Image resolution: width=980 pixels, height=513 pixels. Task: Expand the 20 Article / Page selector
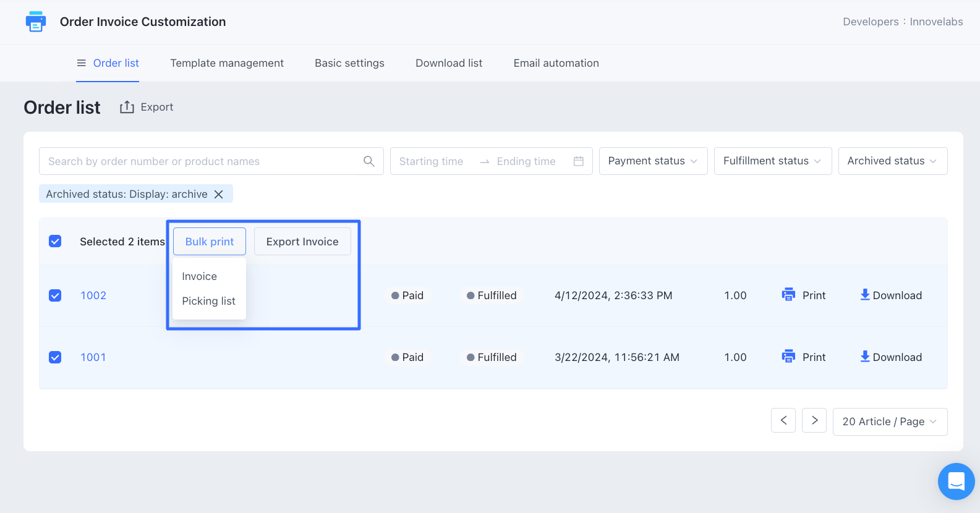point(889,422)
